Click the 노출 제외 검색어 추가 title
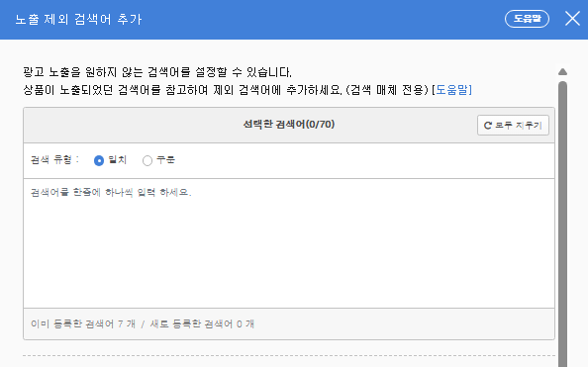Screen dimensions: 588x367 pos(78,19)
